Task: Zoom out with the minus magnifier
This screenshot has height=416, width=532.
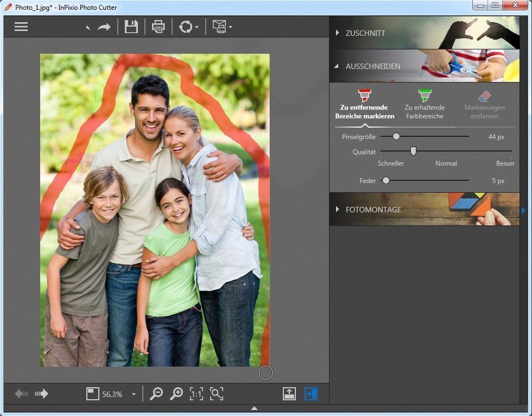Action: [x=156, y=394]
